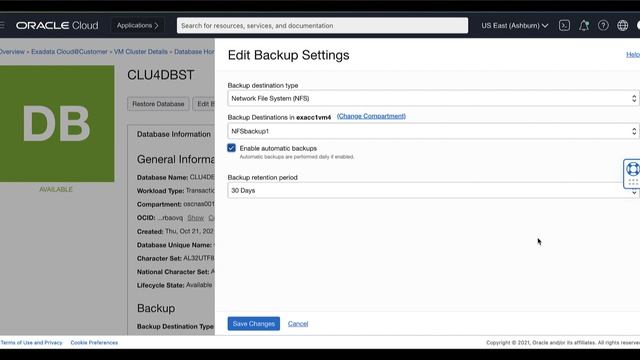Open the Database Information tab

click(x=174, y=134)
